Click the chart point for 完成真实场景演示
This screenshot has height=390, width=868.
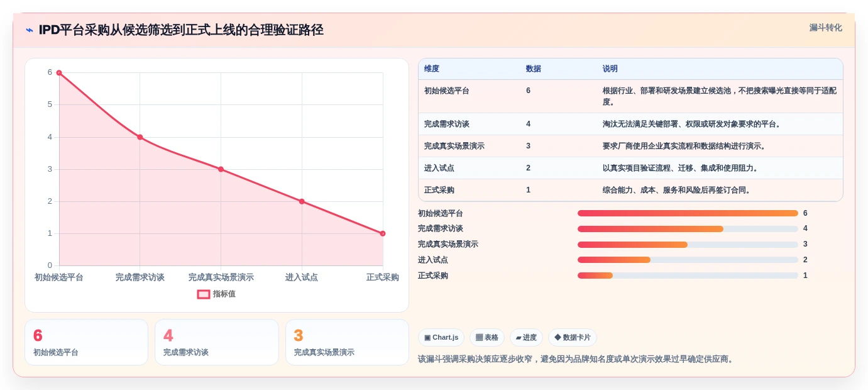point(221,169)
